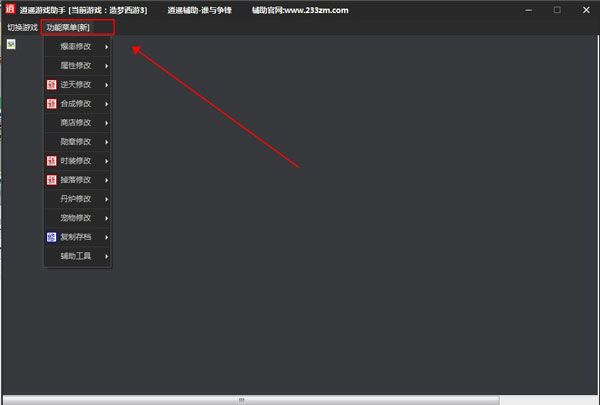Close the 逍遥游戏助手 window

(x=586, y=10)
